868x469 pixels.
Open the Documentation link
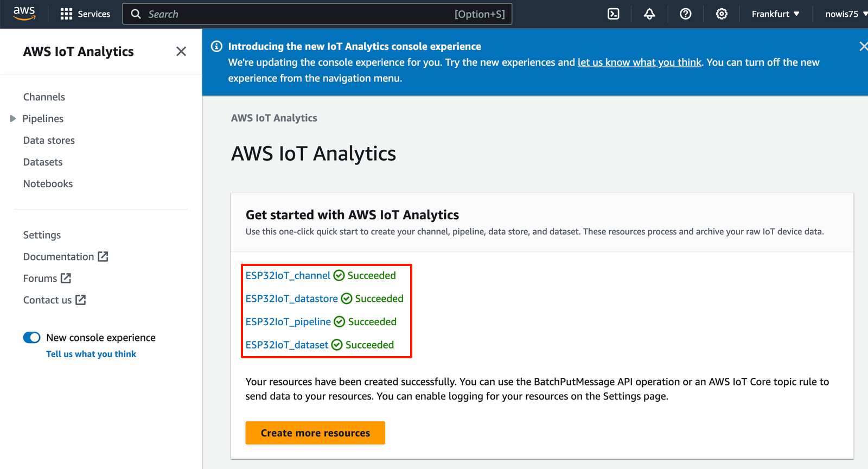(x=59, y=256)
